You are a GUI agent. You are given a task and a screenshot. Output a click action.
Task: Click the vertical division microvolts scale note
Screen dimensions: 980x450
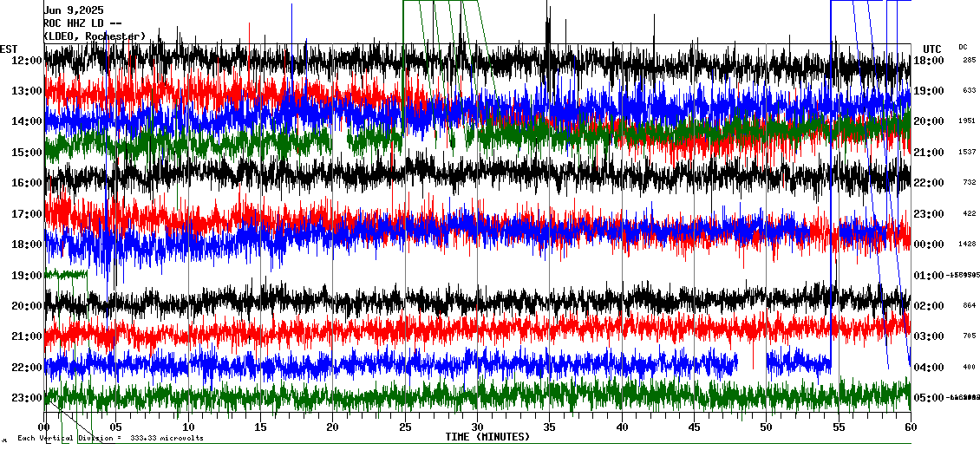point(110,439)
